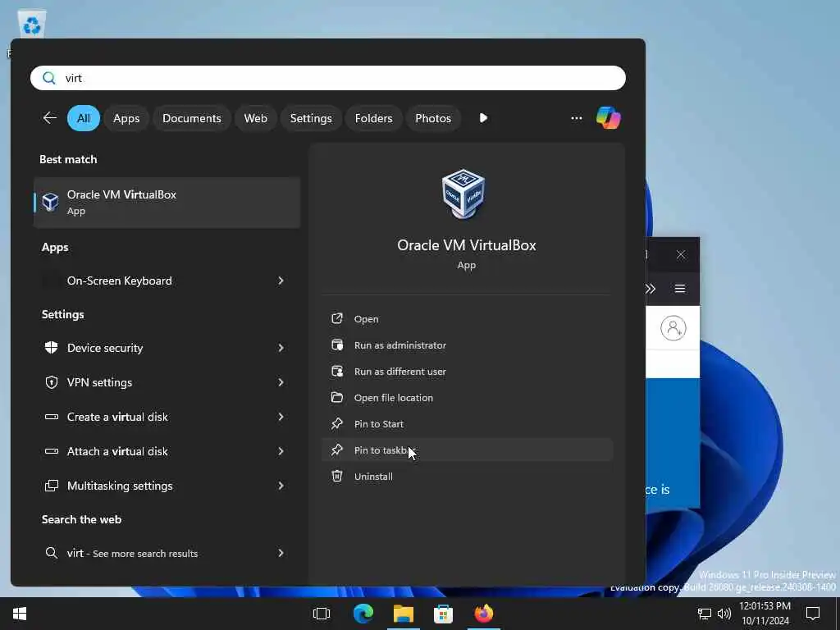Launch Microsoft Edge from taskbar
840x630 pixels.
tap(363, 614)
